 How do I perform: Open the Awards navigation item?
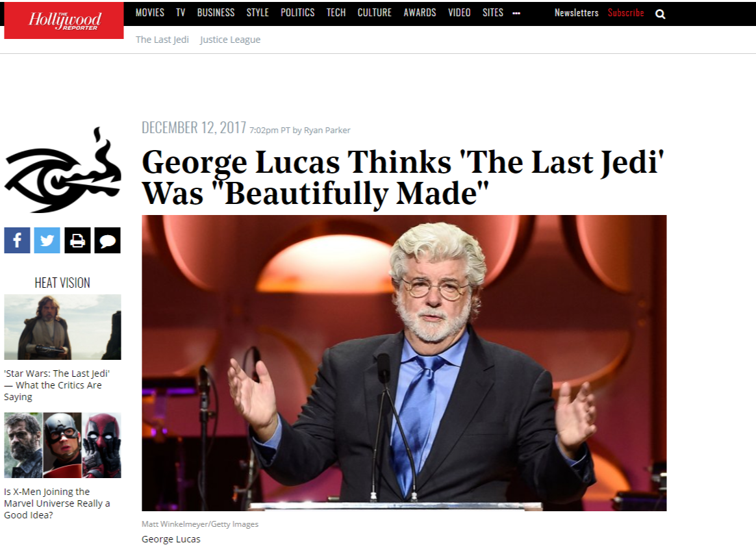click(420, 12)
